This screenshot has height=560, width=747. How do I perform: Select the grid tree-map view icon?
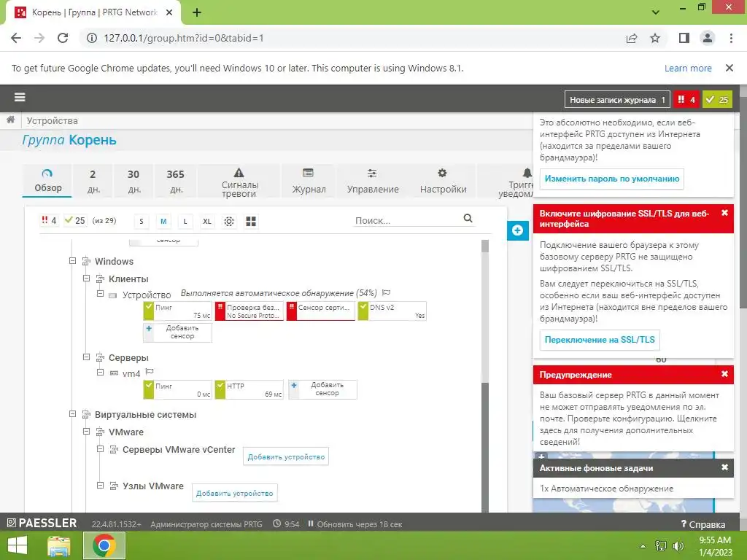pyautogui.click(x=251, y=222)
